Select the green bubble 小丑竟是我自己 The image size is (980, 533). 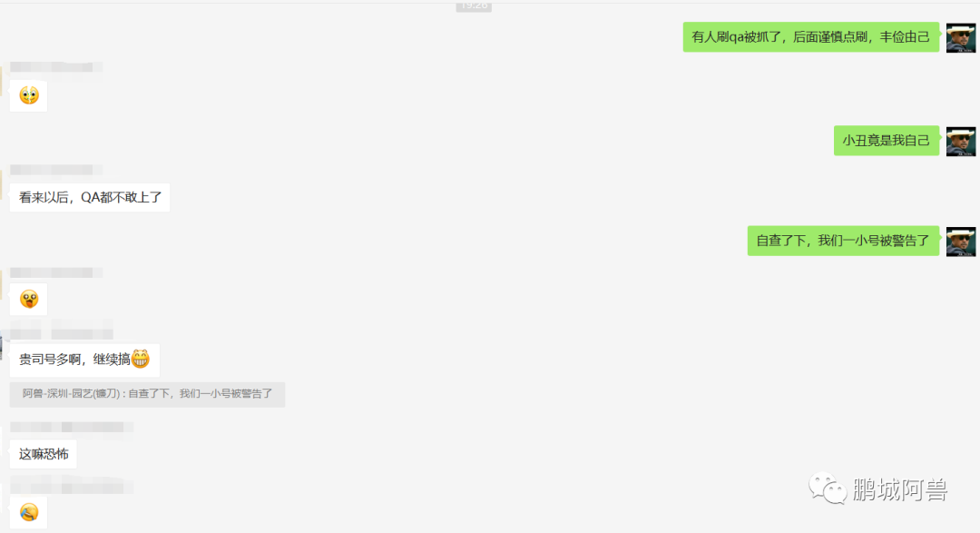click(887, 140)
